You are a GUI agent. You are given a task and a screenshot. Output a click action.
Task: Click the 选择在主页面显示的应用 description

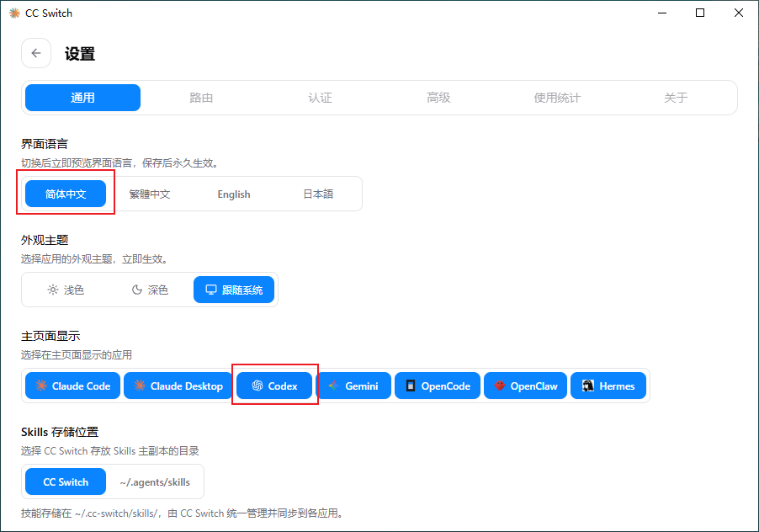coord(77,355)
